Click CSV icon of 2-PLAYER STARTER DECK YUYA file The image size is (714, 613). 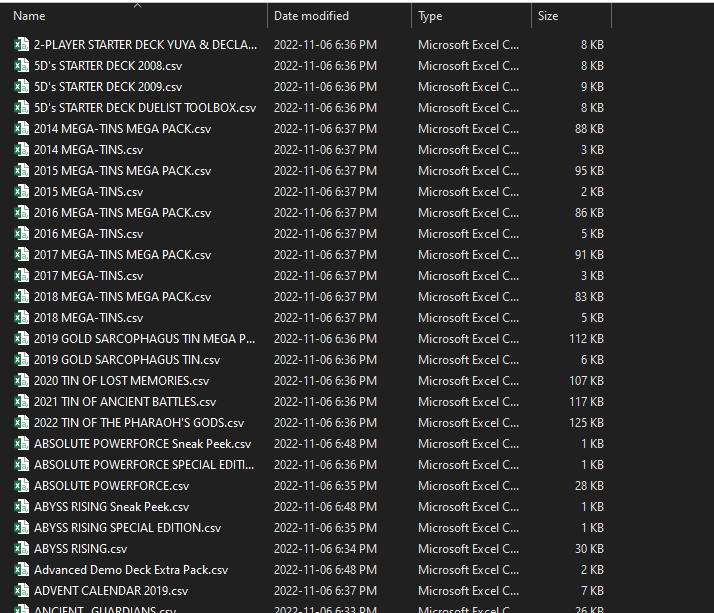pyautogui.click(x=21, y=45)
